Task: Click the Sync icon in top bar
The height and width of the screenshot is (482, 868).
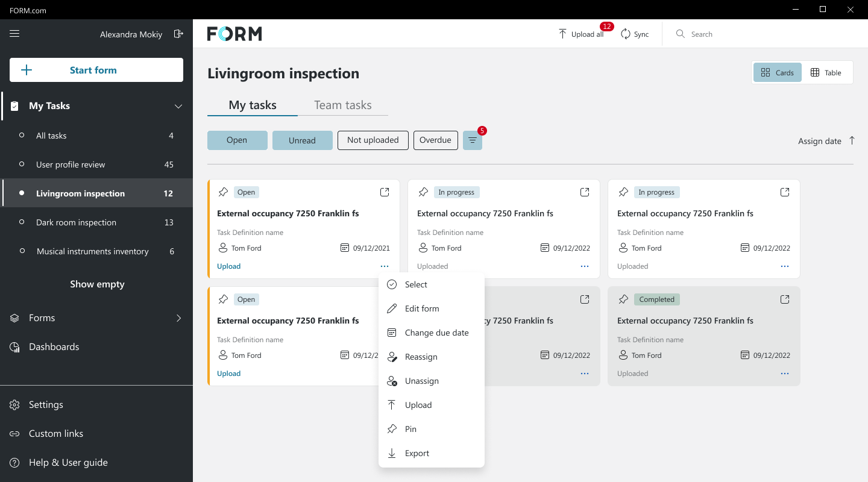Action: click(x=626, y=34)
